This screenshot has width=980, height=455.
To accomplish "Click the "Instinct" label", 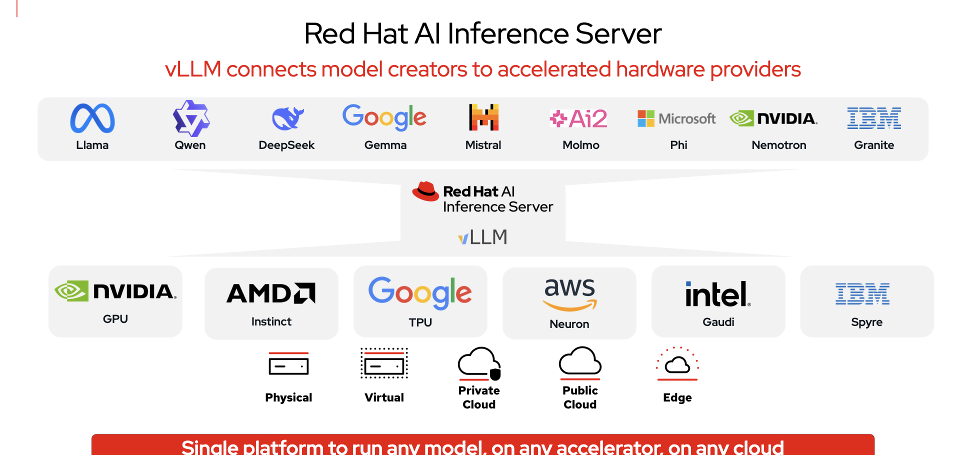I will [x=271, y=321].
